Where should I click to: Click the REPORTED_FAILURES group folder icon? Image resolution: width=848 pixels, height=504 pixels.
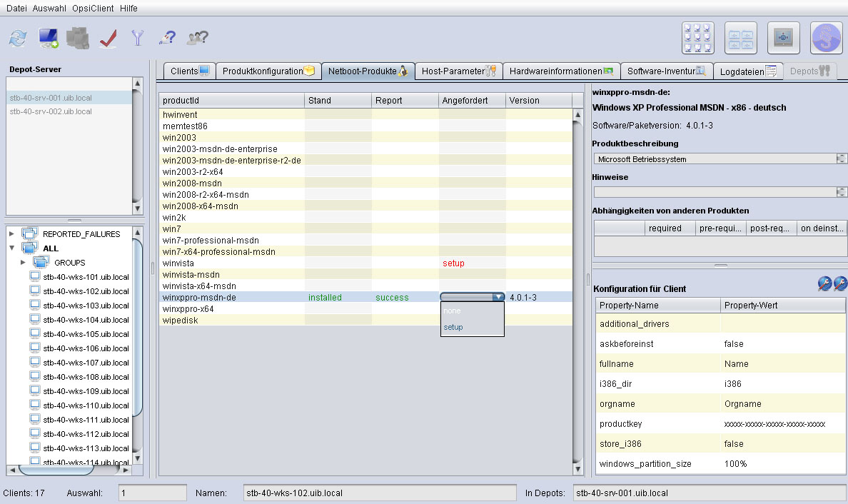[x=29, y=233]
